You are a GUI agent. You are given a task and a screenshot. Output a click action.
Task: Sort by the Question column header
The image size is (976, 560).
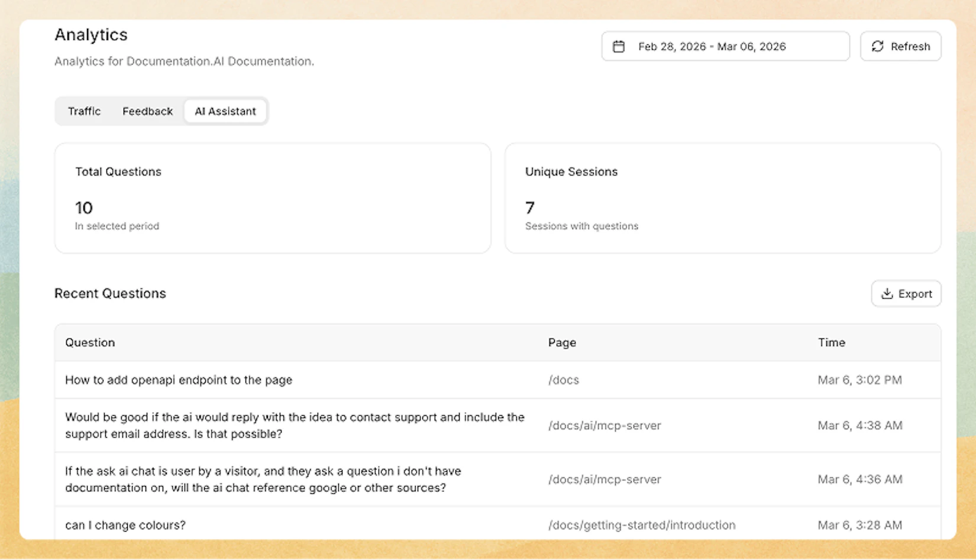90,342
